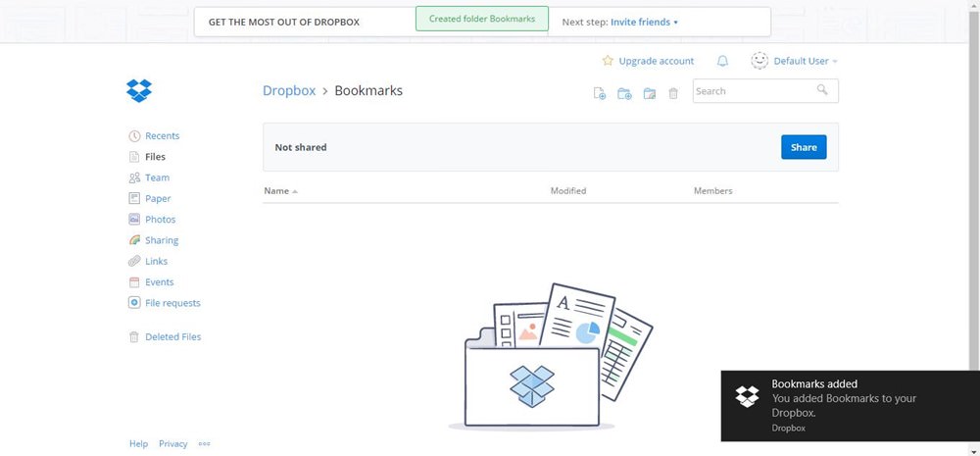The width and height of the screenshot is (980, 456).
Task: Click the Dropbox icon in toast notification
Action: (x=748, y=396)
